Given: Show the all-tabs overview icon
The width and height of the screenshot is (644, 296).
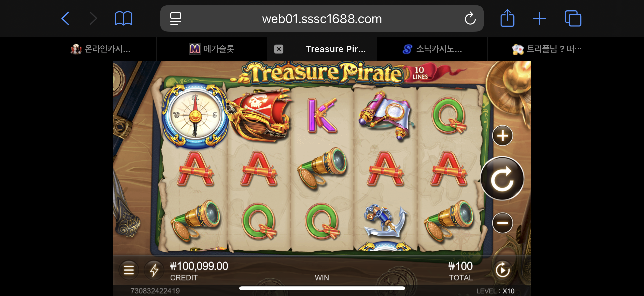Looking at the screenshot, I should (x=573, y=18).
